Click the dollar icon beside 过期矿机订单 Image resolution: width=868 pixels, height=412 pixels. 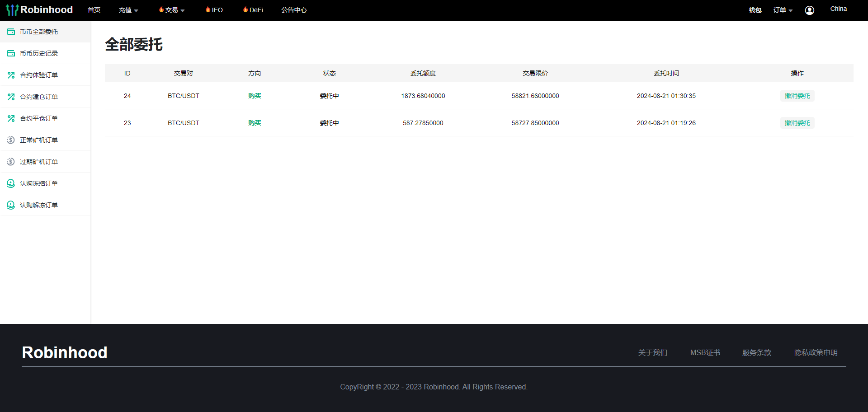(11, 162)
